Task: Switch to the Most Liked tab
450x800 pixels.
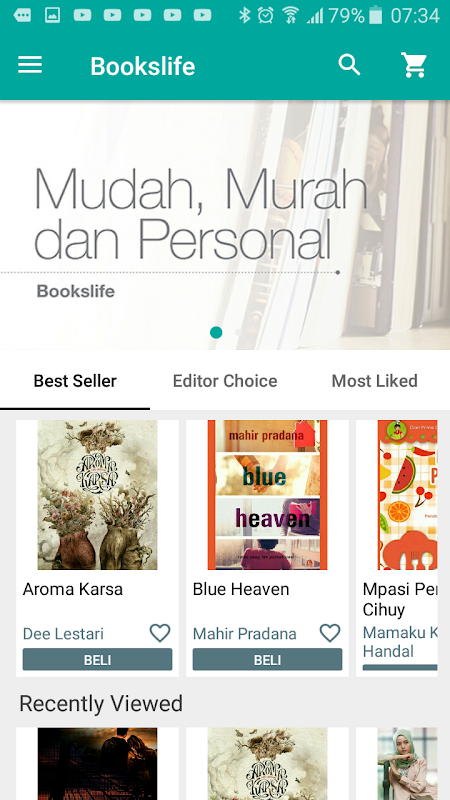Action: 374,381
